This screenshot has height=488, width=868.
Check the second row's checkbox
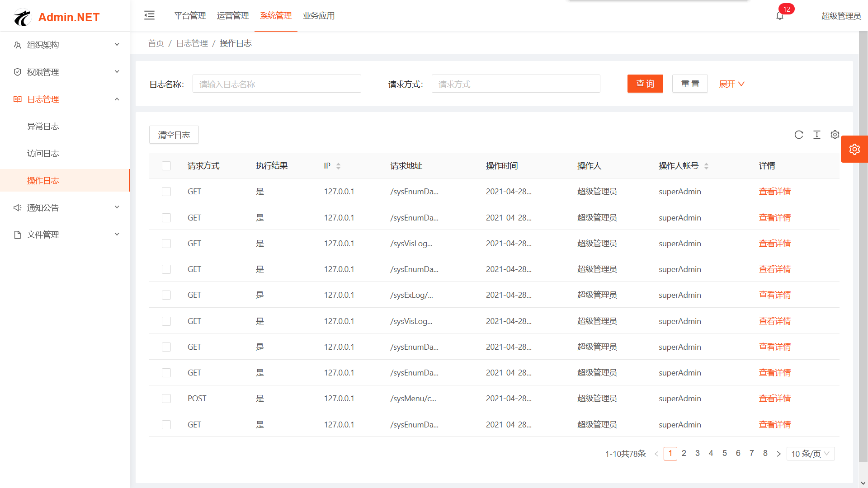click(166, 218)
